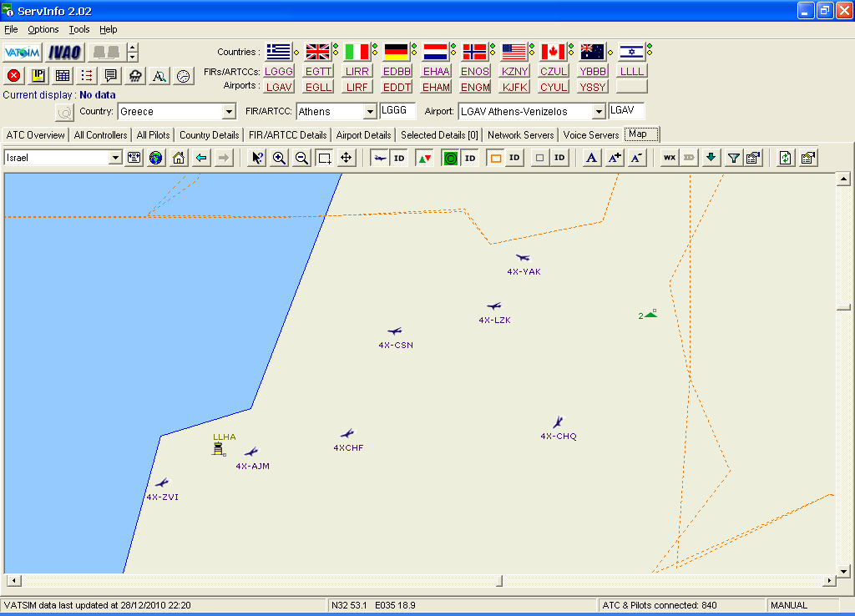The image size is (855, 616).
Task: Toggle the WX weather overlay button
Action: tap(669, 158)
